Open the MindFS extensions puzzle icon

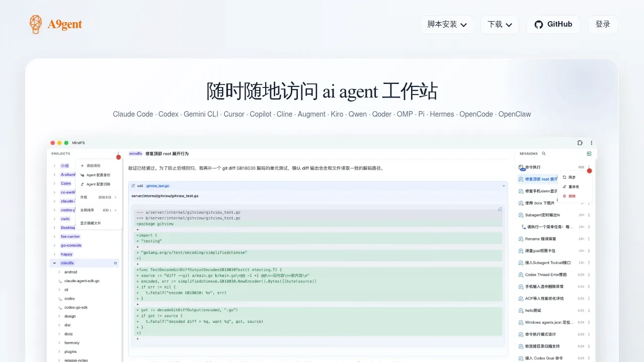[580, 143]
